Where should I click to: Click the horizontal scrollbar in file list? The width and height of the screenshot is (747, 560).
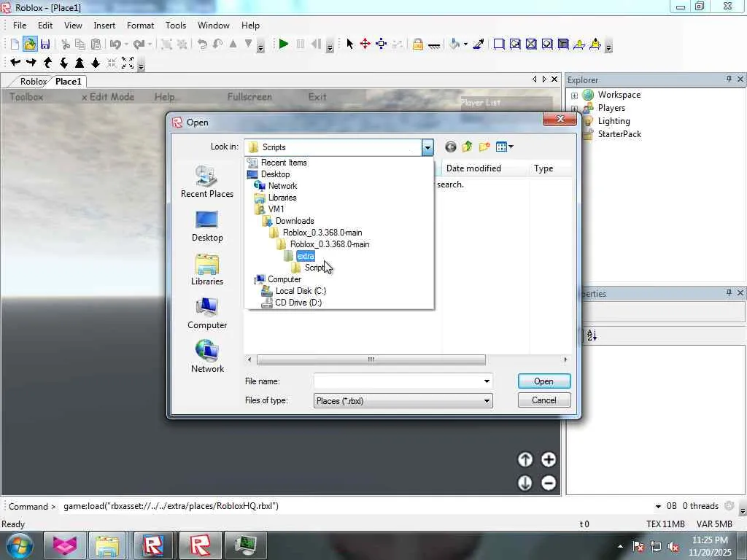pos(371,360)
